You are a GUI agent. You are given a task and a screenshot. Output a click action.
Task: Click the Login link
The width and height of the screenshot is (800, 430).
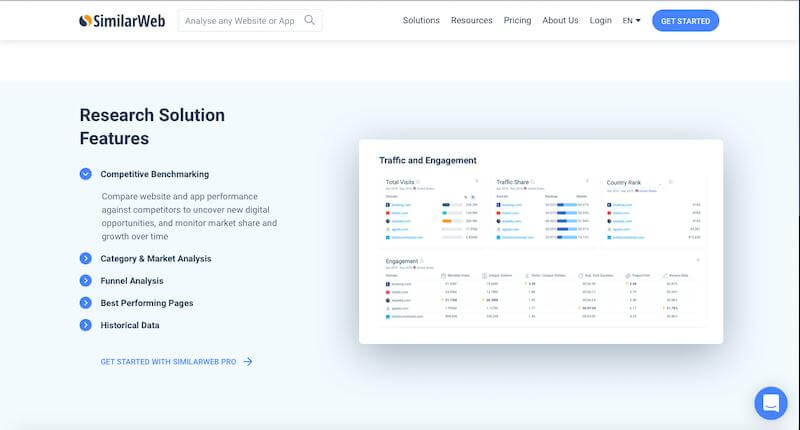(600, 20)
